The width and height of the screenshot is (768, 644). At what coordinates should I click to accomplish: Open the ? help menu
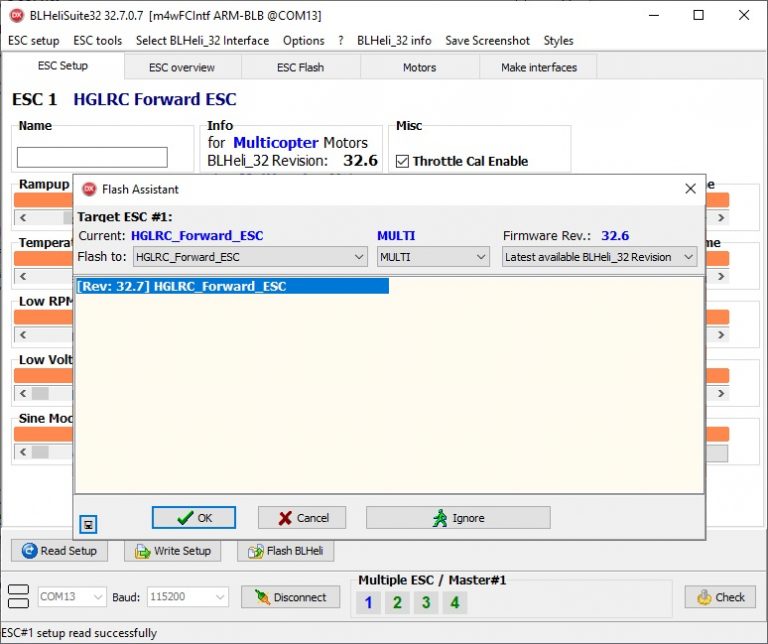coord(340,41)
